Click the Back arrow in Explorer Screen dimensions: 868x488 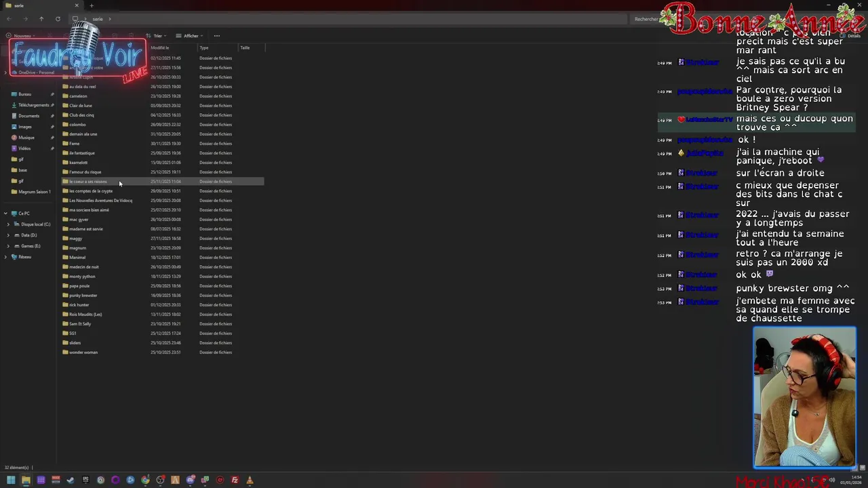tap(9, 19)
